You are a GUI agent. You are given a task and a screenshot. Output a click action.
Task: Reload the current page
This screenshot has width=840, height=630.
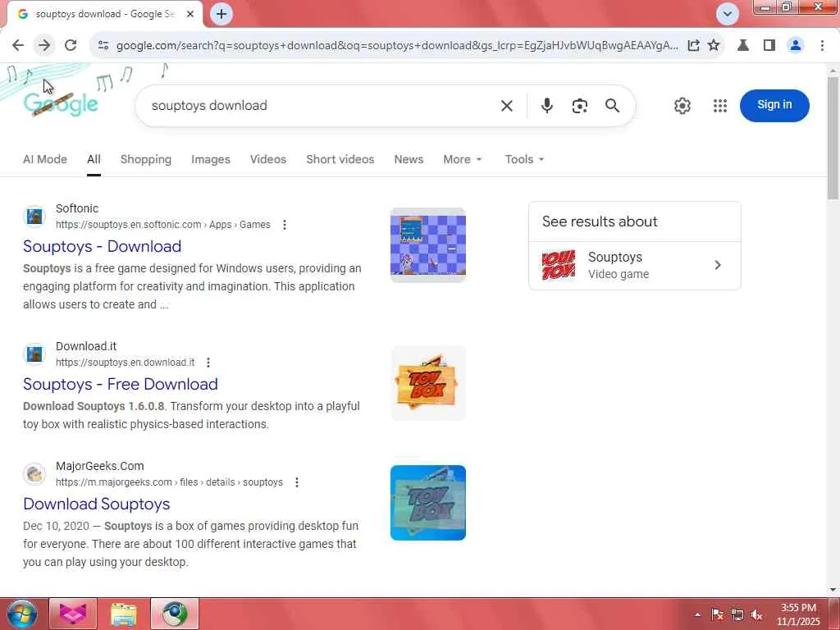tap(71, 46)
